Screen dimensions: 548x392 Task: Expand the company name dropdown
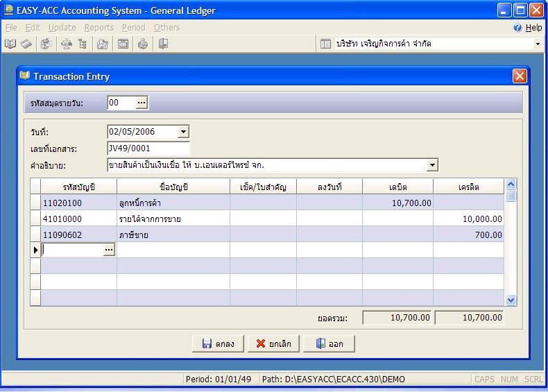pyautogui.click(x=538, y=44)
